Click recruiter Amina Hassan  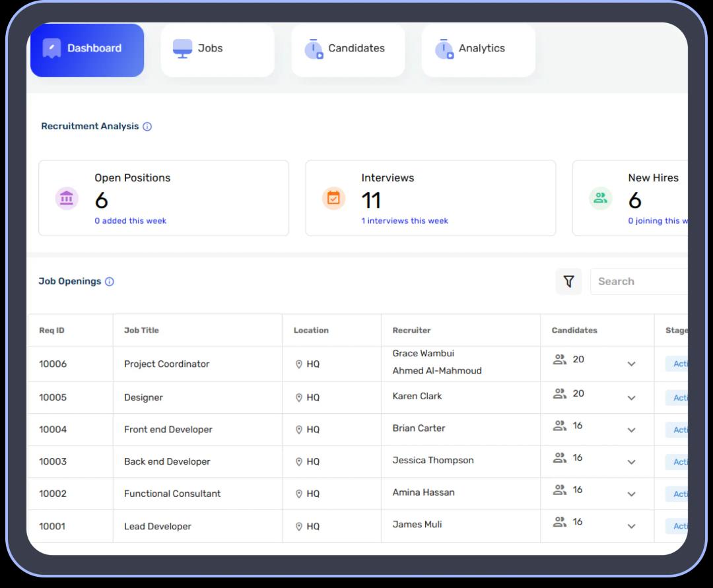click(x=423, y=492)
